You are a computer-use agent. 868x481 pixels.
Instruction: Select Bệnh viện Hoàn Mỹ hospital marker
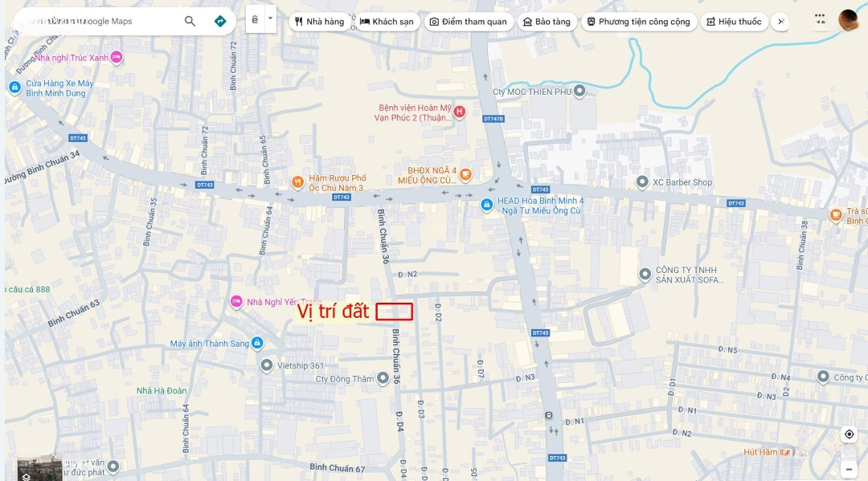[459, 112]
